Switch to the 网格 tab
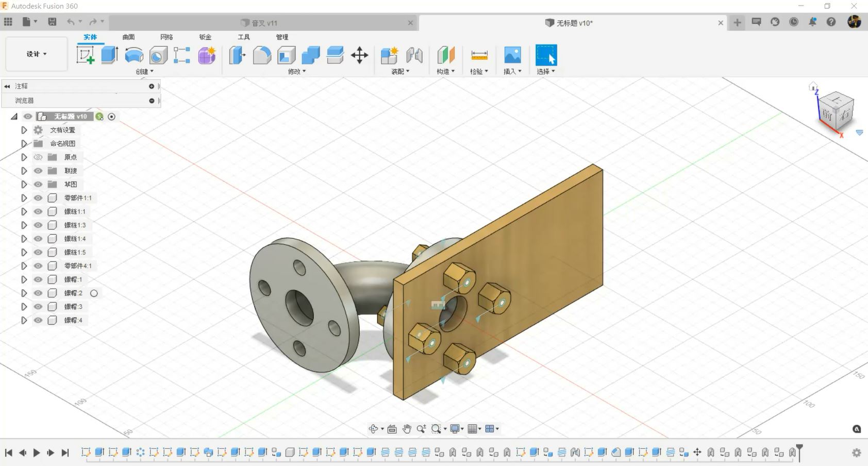868x466 pixels. coord(166,37)
